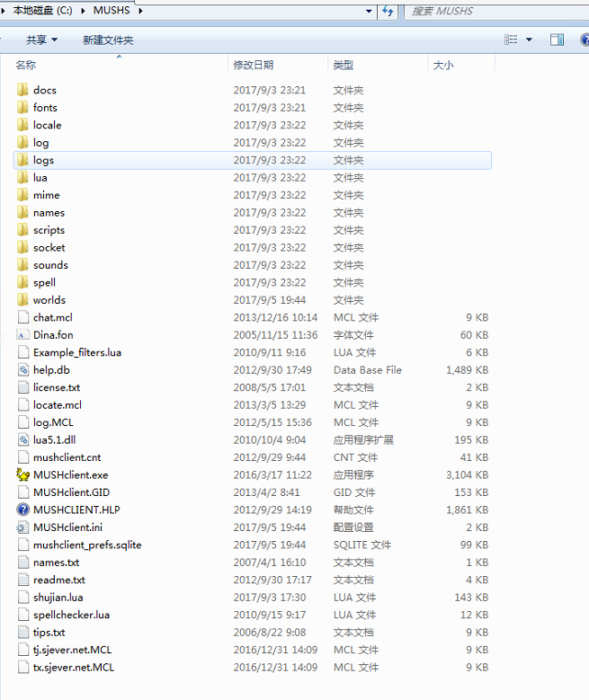Click the SQLITE 文件 type cell
This screenshot has height=700, width=589.
tap(362, 545)
